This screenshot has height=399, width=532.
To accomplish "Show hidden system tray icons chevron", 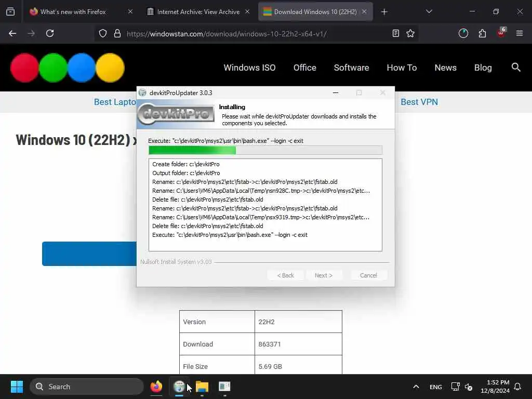I will click(x=416, y=387).
